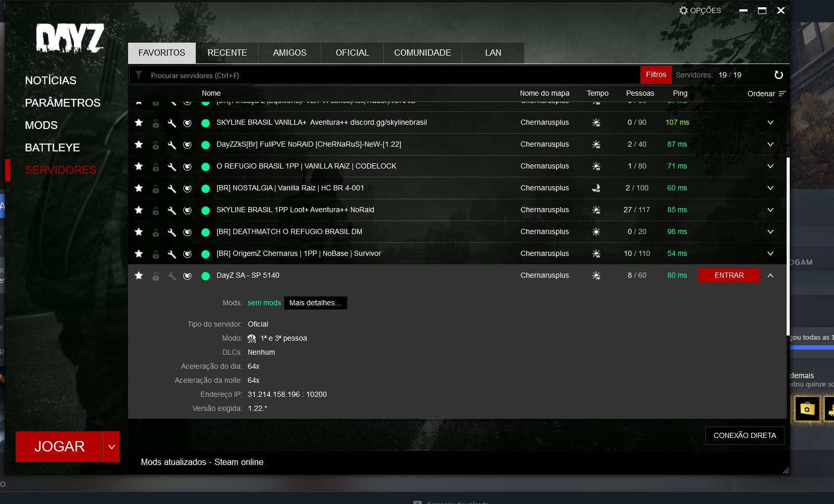Sort by Ping column header
This screenshot has width=834, height=504.
[x=680, y=94]
